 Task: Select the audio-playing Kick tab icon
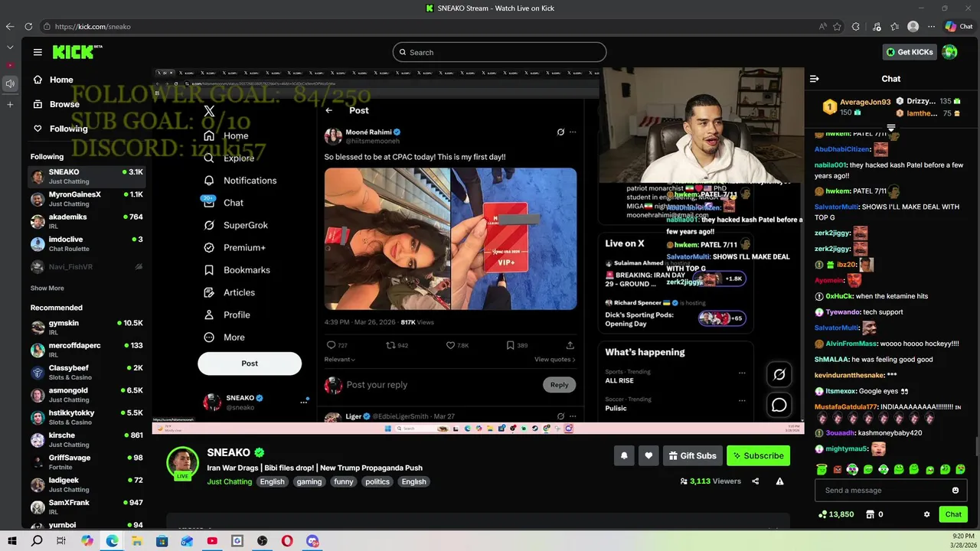pyautogui.click(x=10, y=83)
